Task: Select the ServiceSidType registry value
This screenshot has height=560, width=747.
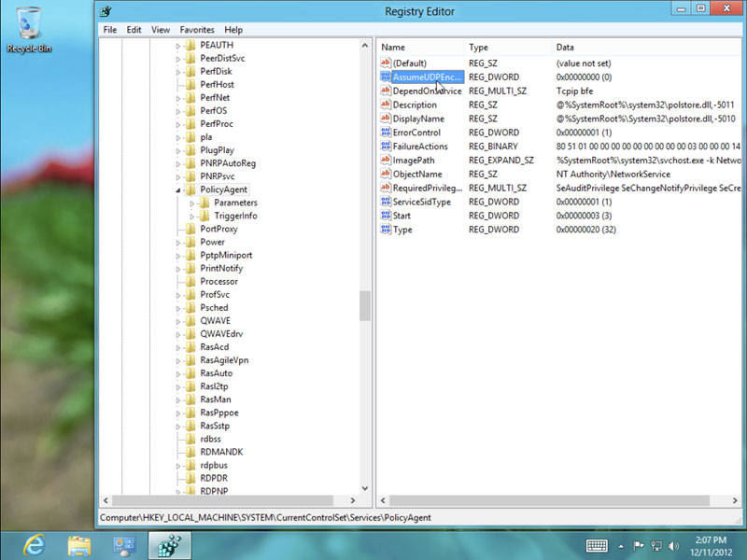Action: coord(421,202)
